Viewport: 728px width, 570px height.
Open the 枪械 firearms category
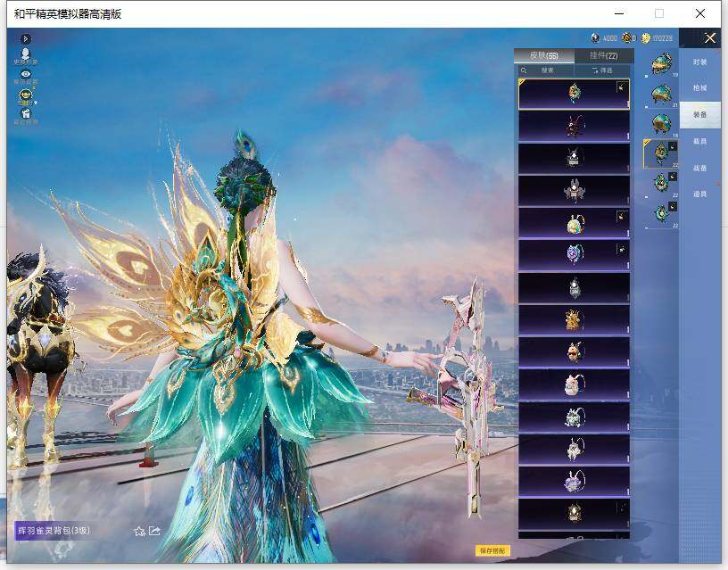pyautogui.click(x=699, y=87)
